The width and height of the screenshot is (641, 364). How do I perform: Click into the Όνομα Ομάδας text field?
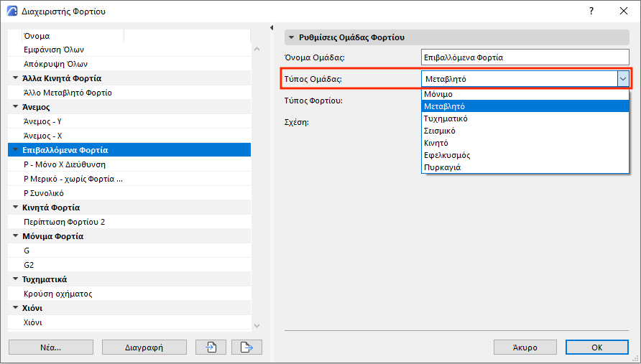point(525,57)
